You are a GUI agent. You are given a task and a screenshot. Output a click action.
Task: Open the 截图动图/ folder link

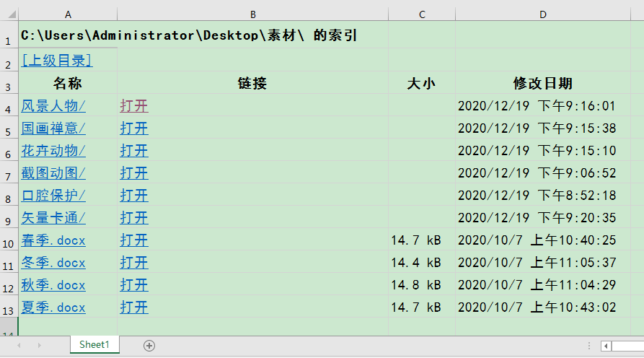click(x=53, y=173)
